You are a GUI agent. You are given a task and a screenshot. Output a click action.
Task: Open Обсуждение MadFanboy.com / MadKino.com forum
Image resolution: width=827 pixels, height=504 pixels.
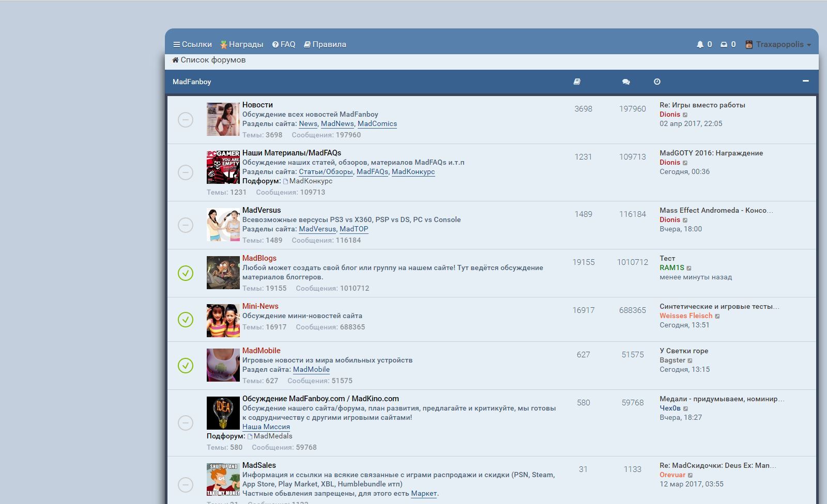tap(320, 399)
